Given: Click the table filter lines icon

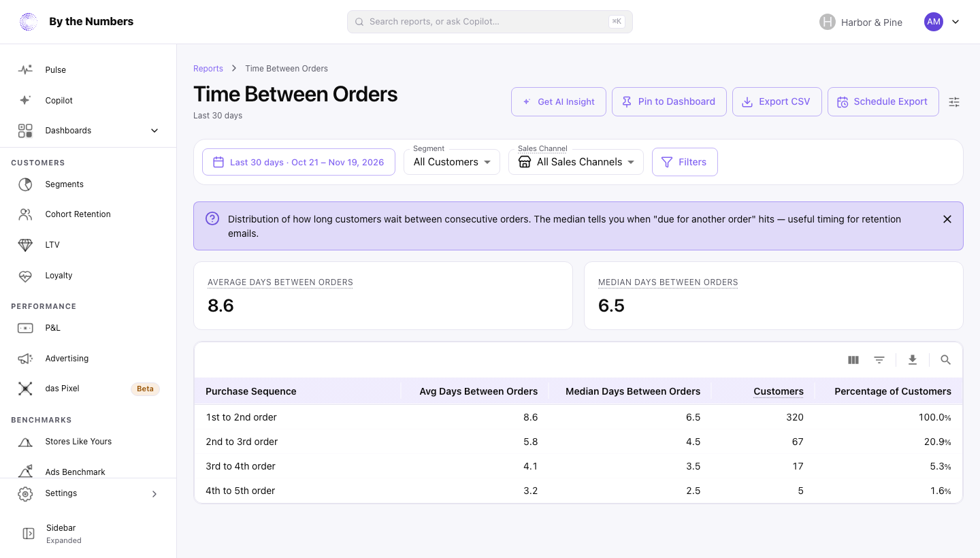Looking at the screenshot, I should click(x=879, y=360).
